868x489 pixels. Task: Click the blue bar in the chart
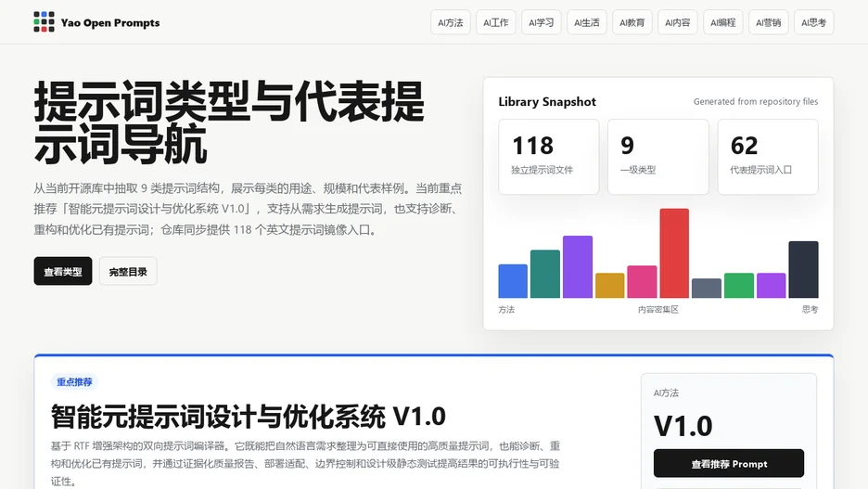[513, 281]
